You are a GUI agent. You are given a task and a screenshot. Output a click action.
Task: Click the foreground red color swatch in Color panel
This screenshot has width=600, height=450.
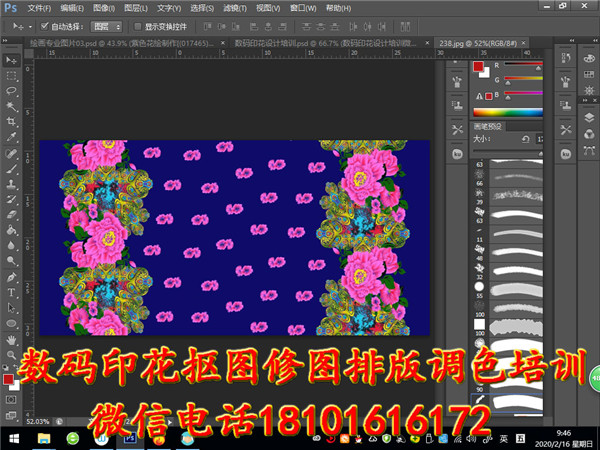click(x=478, y=66)
